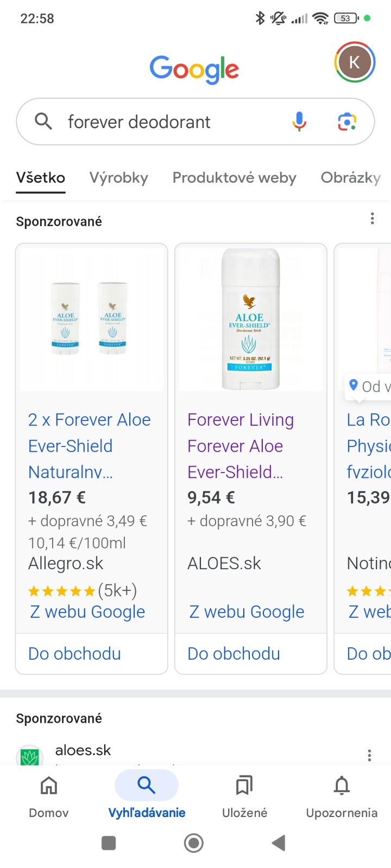The image size is (391, 868).
Task: Open Upozornenia notifications bell
Action: [x=342, y=796]
